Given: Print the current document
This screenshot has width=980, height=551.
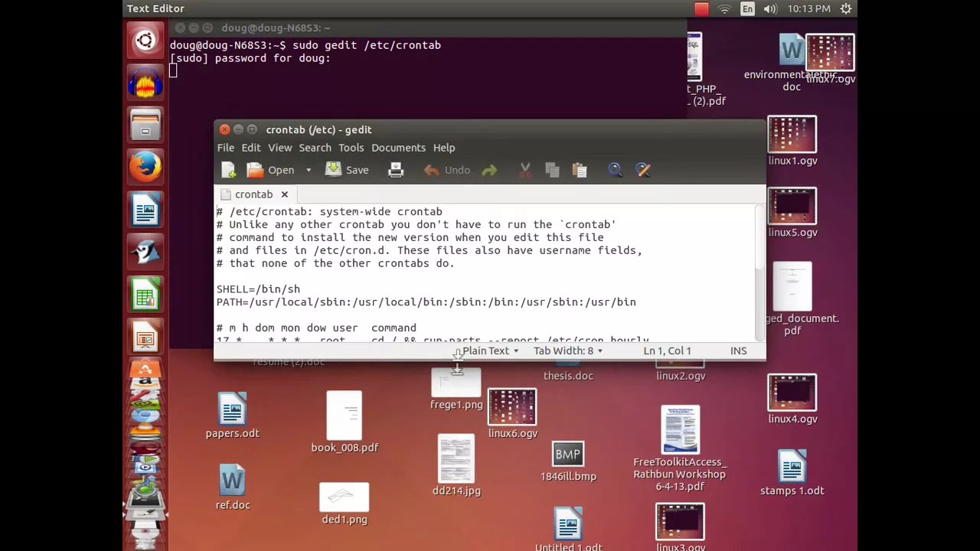Looking at the screenshot, I should [x=395, y=170].
